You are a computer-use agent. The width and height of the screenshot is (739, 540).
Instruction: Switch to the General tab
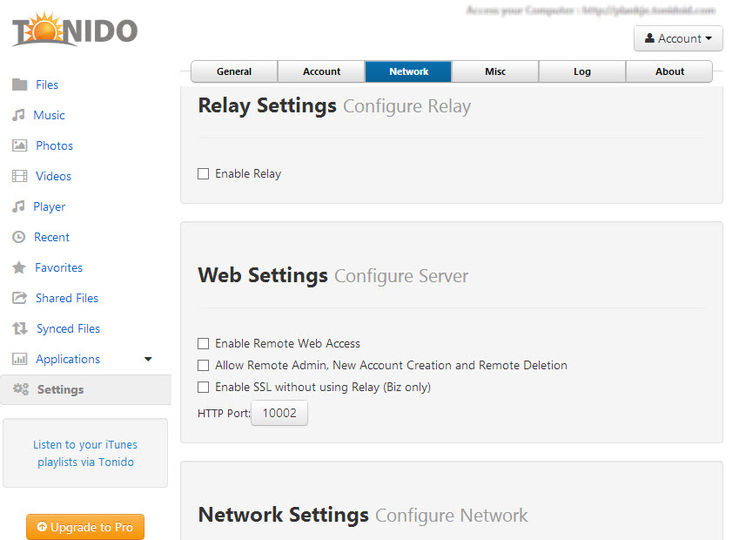pyautogui.click(x=234, y=72)
